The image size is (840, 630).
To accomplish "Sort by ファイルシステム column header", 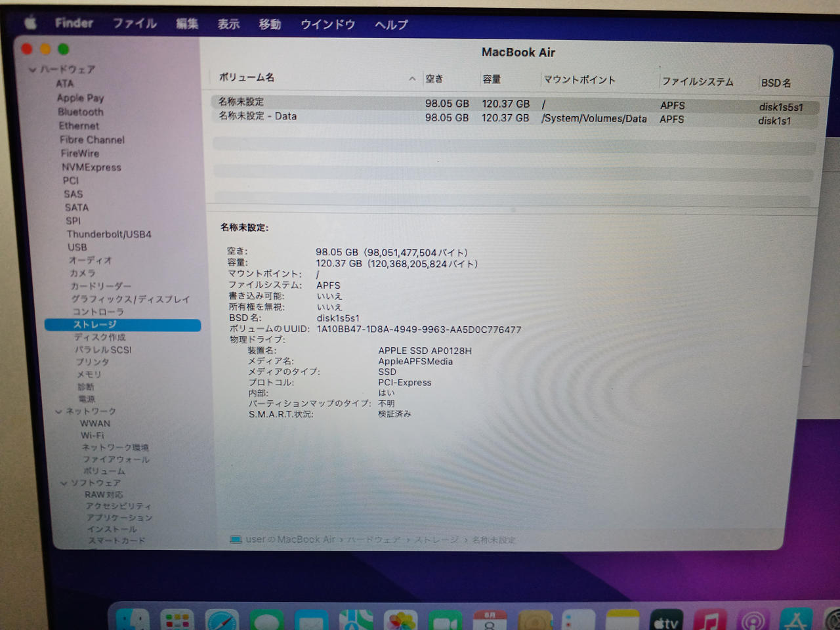I will 698,81.
